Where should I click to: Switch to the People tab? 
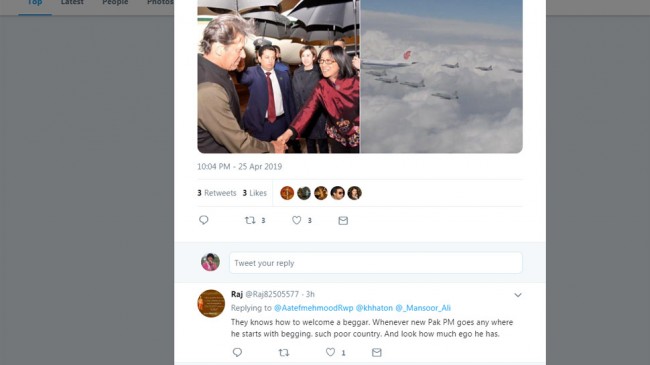(x=115, y=2)
